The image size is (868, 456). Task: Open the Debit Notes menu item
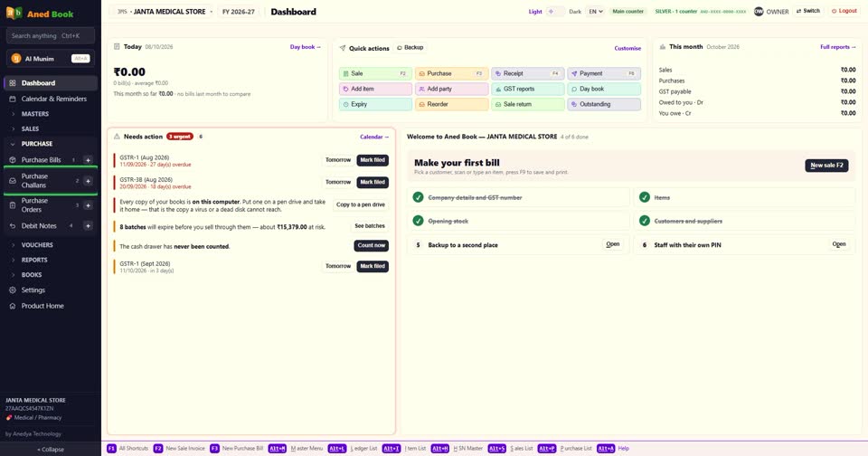[42, 226]
